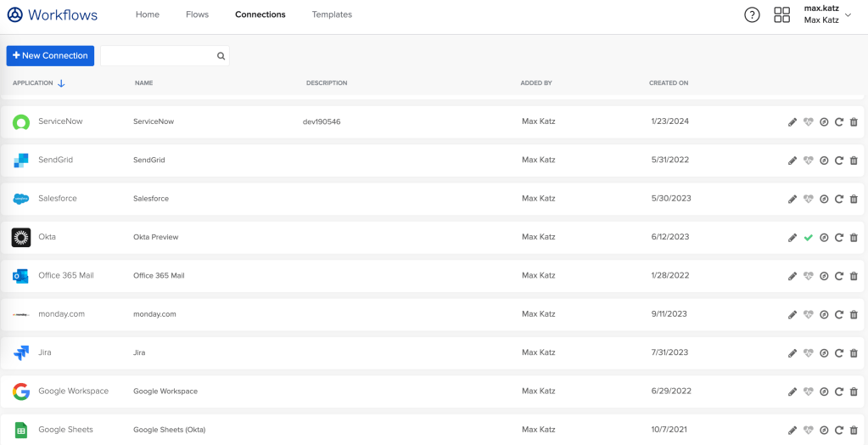Focus the connections search field
Screen dimensions: 868x445
158,56
